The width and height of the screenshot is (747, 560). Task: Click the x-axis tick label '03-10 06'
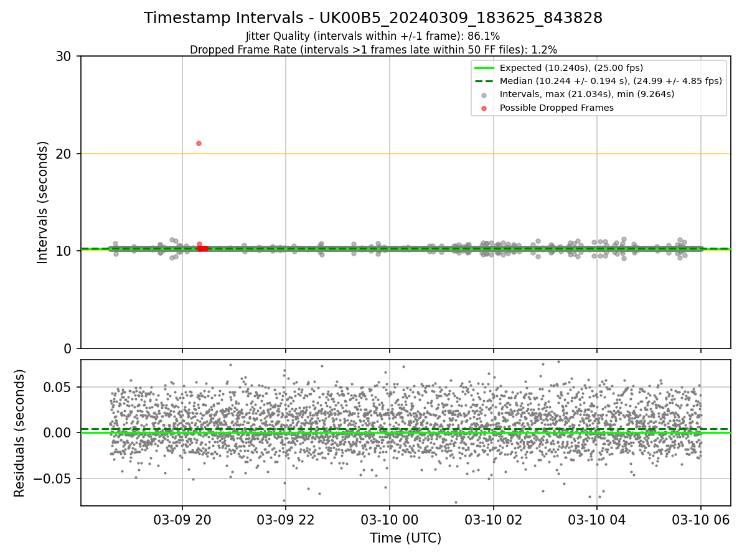pos(701,519)
